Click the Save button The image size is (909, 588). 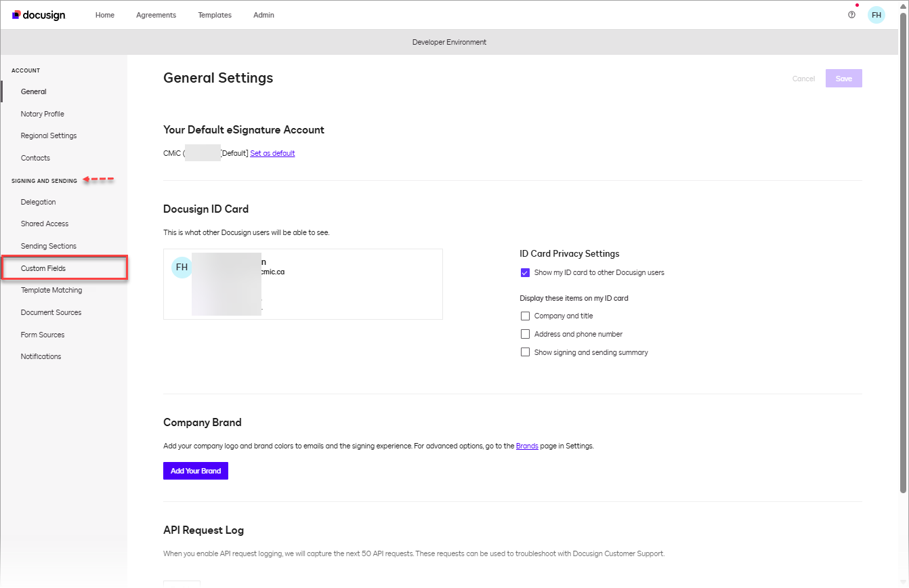pos(844,79)
